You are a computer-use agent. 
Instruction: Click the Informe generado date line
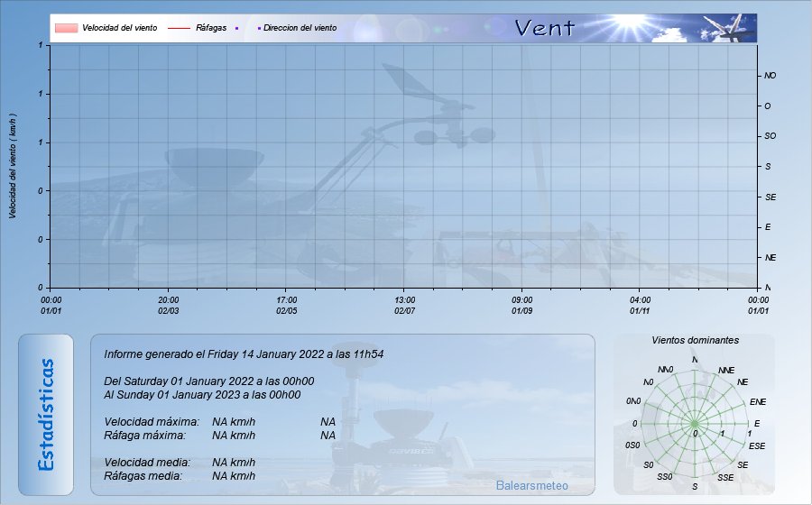click(x=244, y=354)
